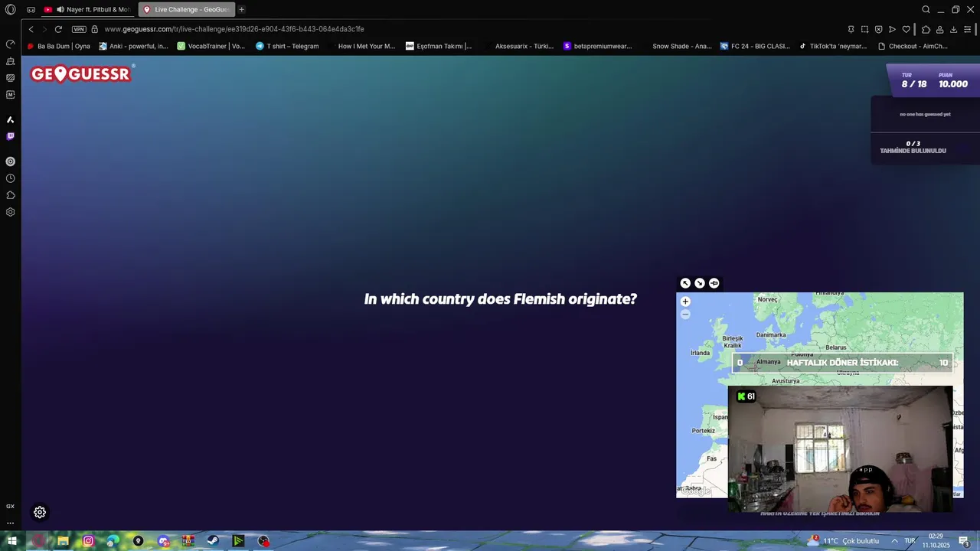Screen dimensions: 980x551
Task: Click İrlanda on the guess map
Action: 701,353
